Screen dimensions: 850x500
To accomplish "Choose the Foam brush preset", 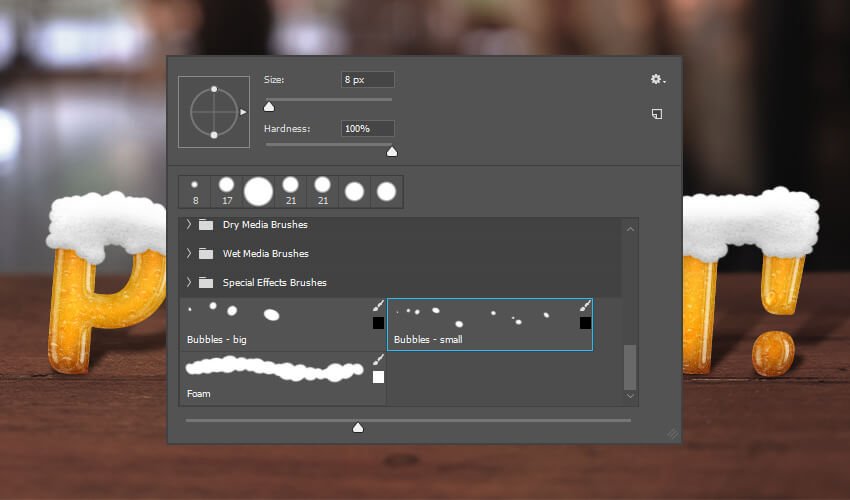I will [282, 378].
